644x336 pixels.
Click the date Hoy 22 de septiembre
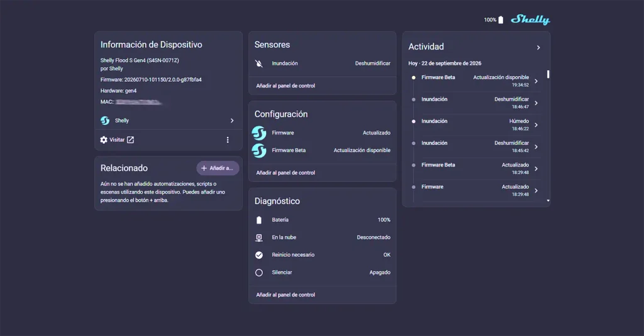(x=445, y=63)
